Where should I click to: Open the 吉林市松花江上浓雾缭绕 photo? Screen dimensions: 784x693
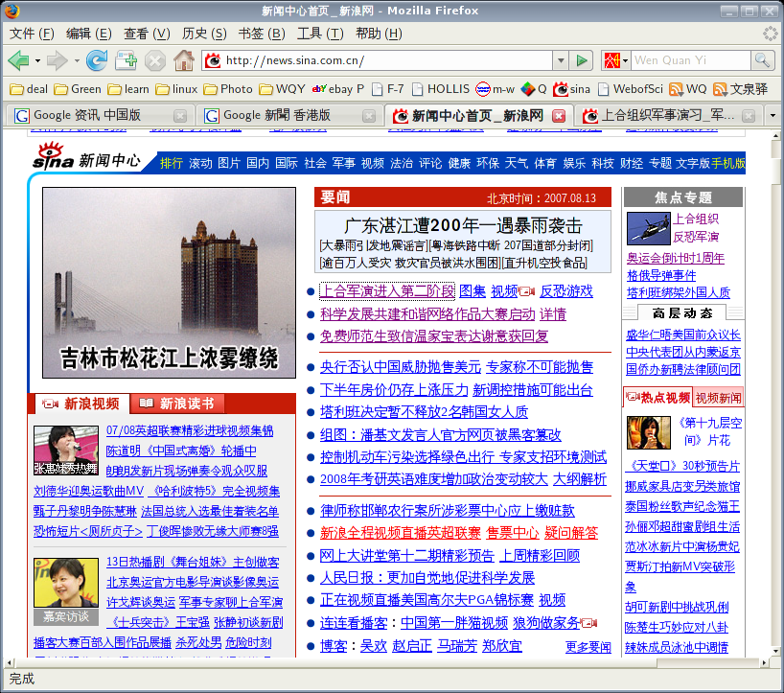tap(169, 283)
